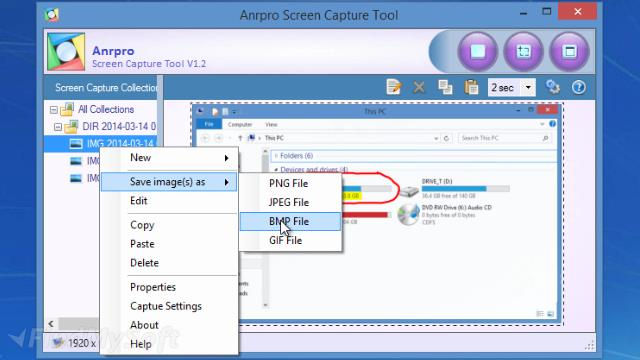Collapse the DIR 2014-03-14 tree node

click(x=58, y=127)
